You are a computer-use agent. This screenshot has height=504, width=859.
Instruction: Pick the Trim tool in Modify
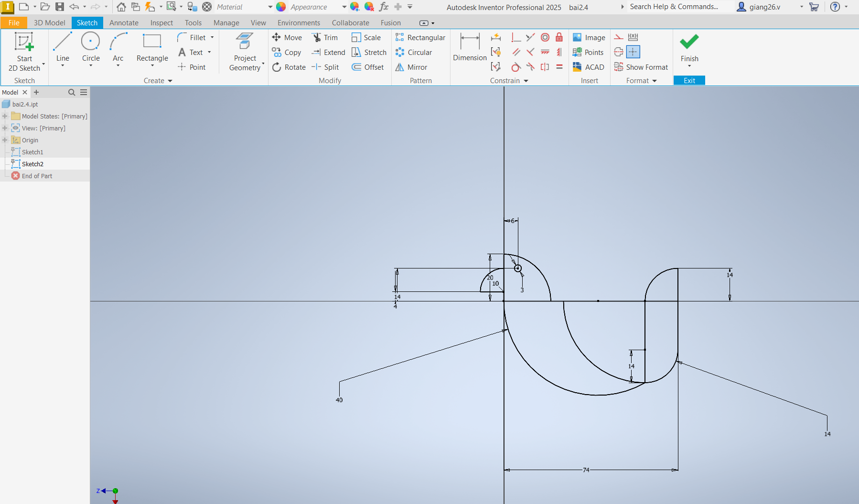[325, 38]
